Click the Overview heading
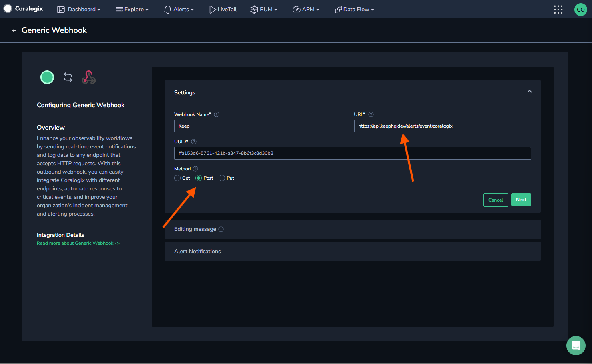This screenshot has width=592, height=364. pos(51,128)
